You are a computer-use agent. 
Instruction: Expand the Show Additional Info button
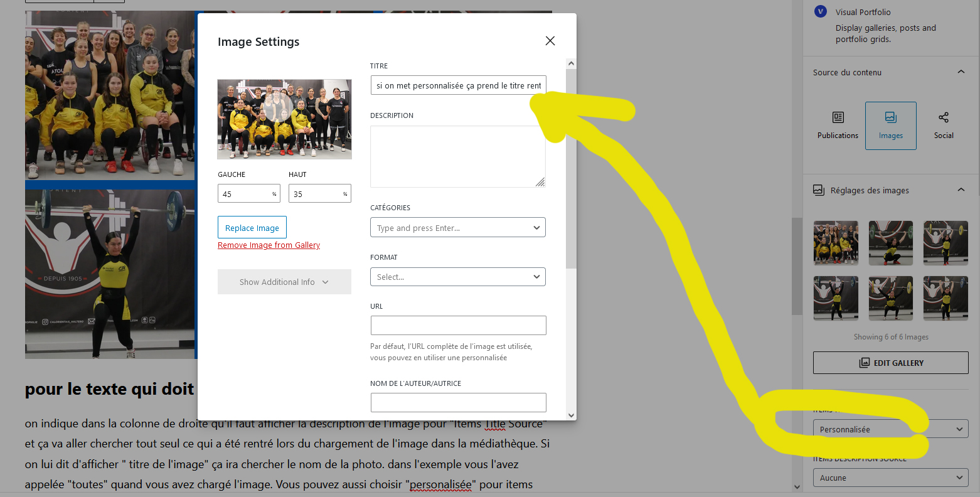pyautogui.click(x=284, y=282)
